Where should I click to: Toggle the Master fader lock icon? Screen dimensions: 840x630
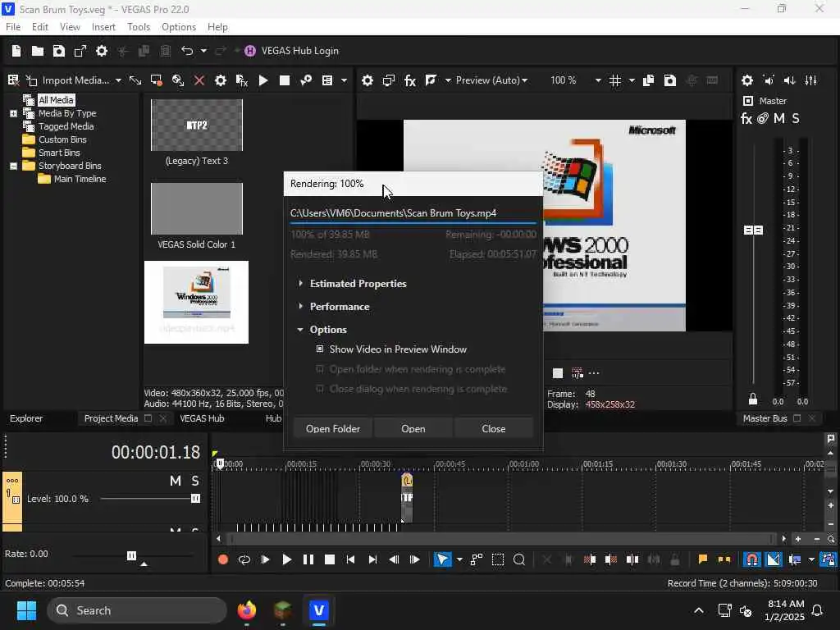point(753,399)
